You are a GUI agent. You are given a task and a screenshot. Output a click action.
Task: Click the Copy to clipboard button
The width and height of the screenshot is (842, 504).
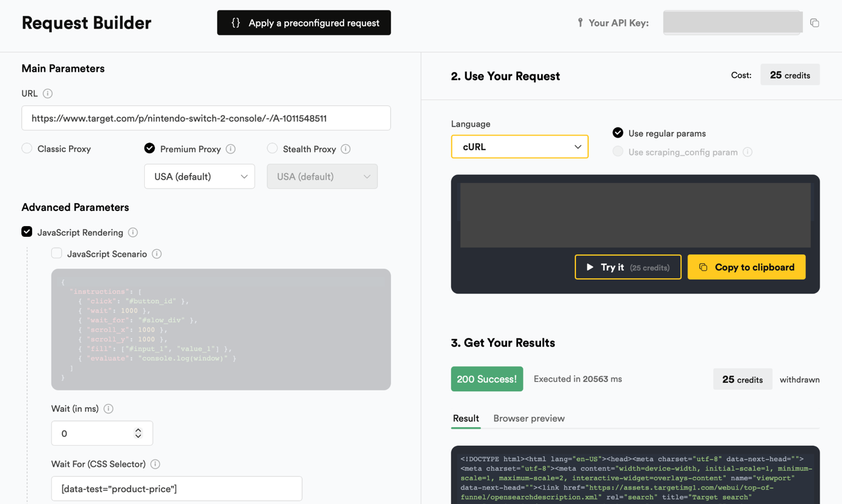(747, 267)
